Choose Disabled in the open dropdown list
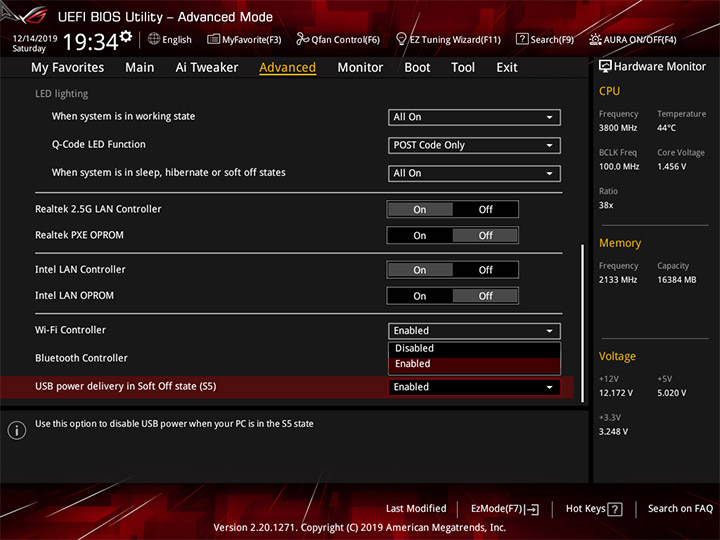 tap(474, 349)
